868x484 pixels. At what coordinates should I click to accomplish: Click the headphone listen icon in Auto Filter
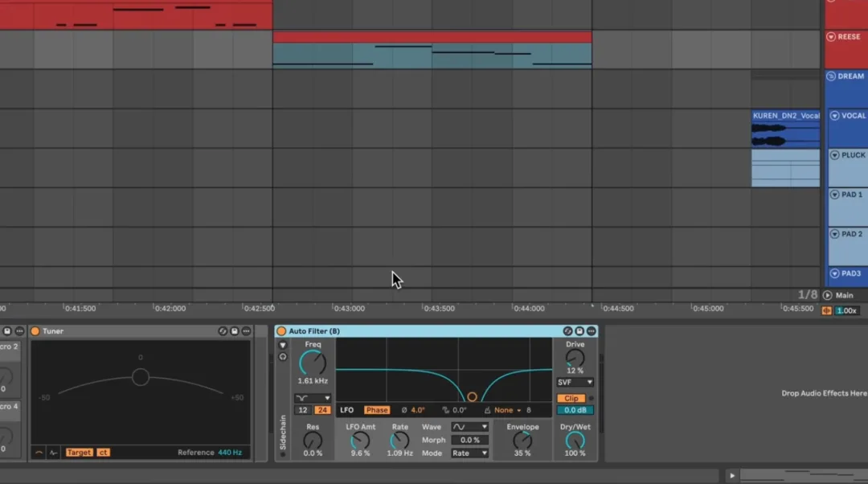283,357
